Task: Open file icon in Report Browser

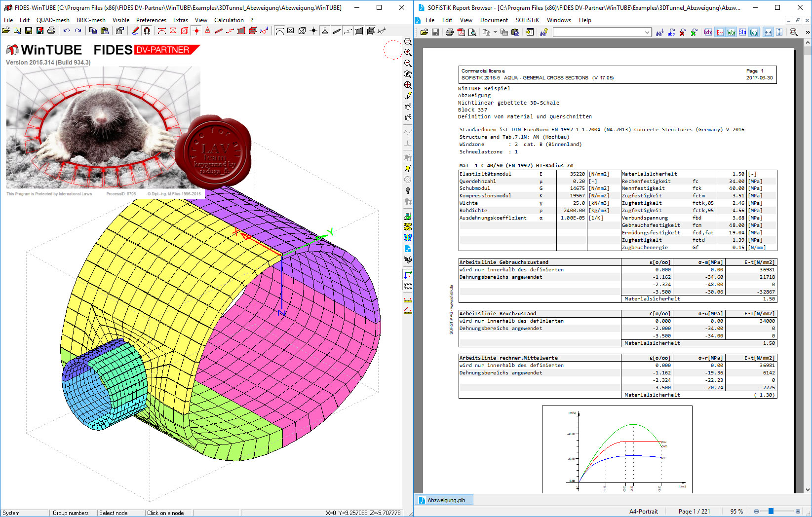Action: (424, 32)
